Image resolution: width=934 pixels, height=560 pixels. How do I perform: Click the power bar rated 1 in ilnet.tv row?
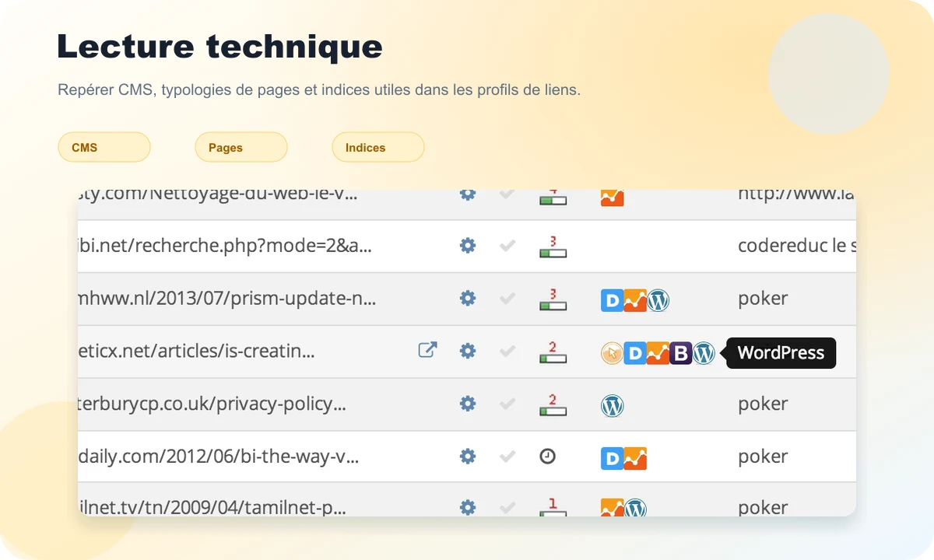click(553, 508)
